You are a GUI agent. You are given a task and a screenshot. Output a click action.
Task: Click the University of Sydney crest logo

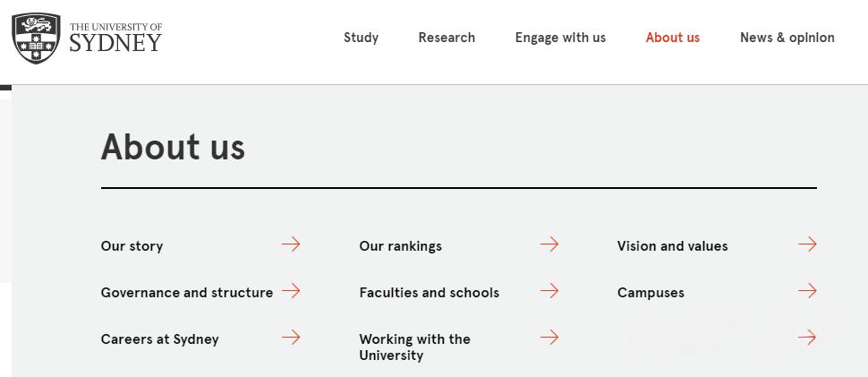(36, 39)
